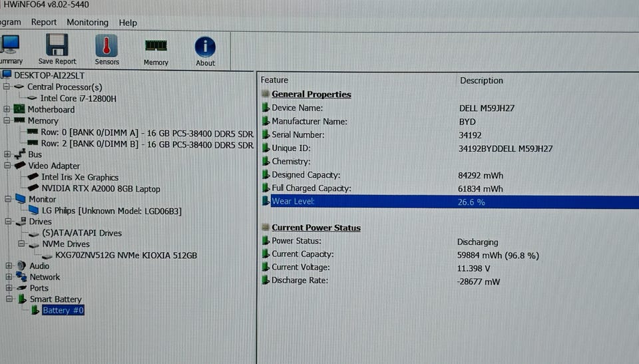Image resolution: width=639 pixels, height=364 pixels.
Task: Select the Device Name row
Action: point(450,108)
